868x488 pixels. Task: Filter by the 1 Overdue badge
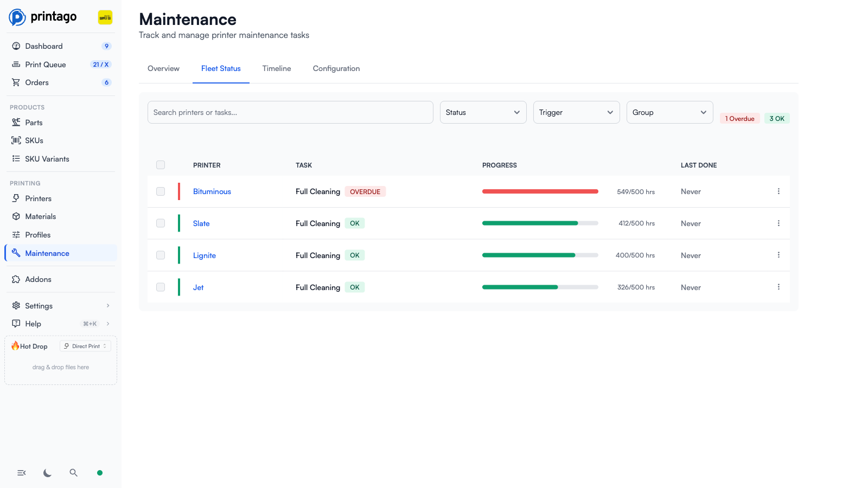740,118
